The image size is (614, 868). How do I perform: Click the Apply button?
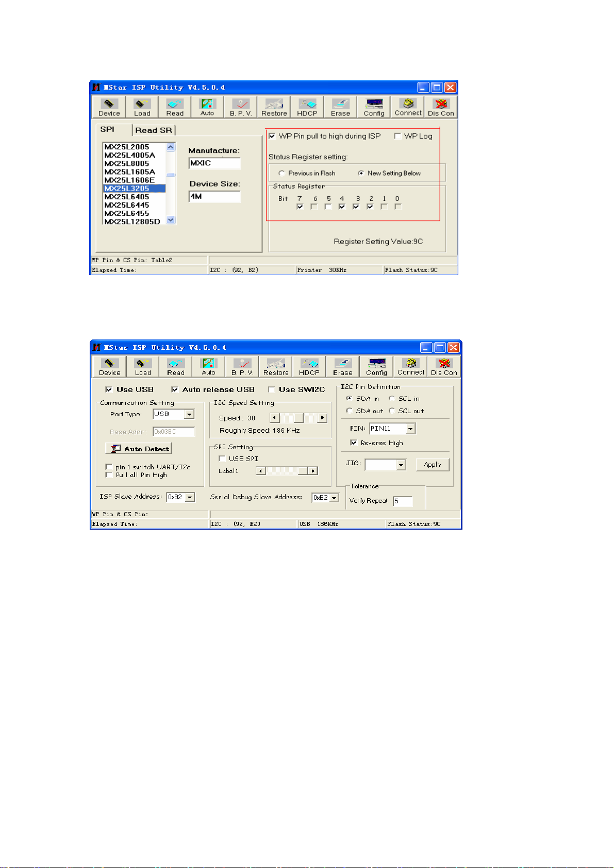[433, 465]
